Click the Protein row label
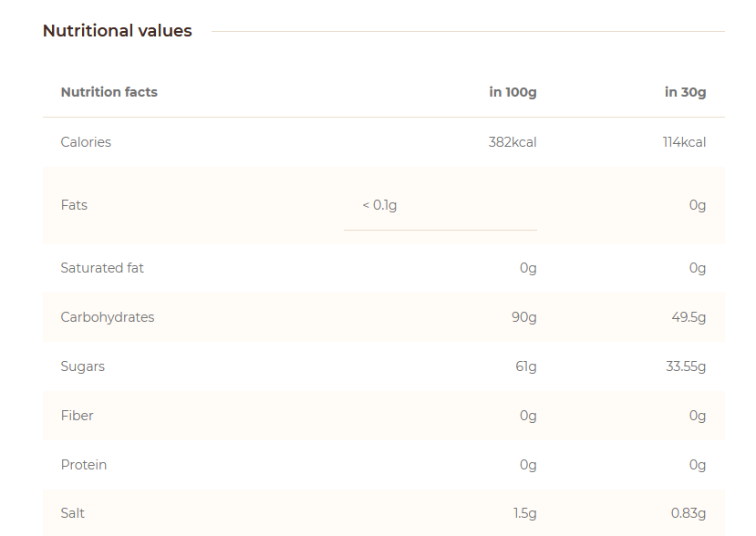This screenshot has width=756, height=536. coord(83,465)
